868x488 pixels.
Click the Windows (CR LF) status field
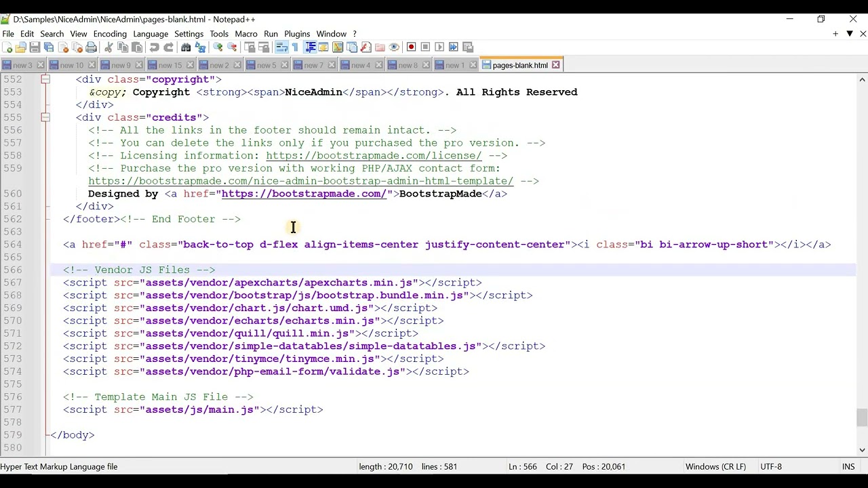[x=715, y=466]
